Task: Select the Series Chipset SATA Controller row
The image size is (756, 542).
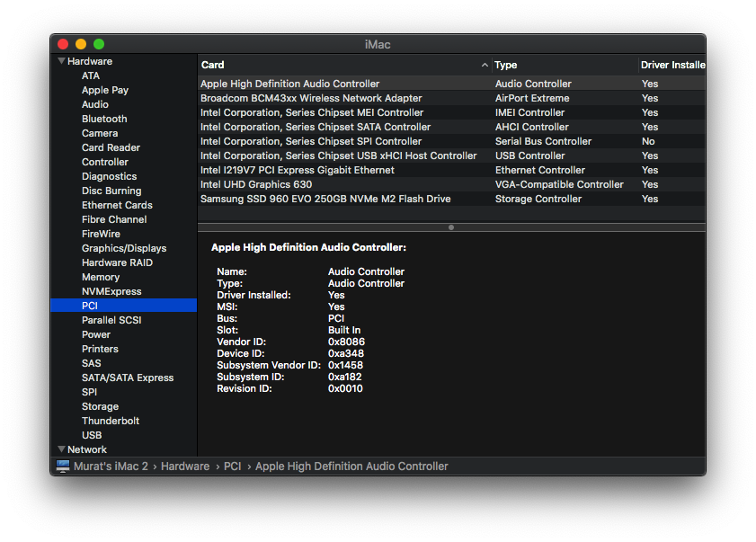Action: click(451, 127)
